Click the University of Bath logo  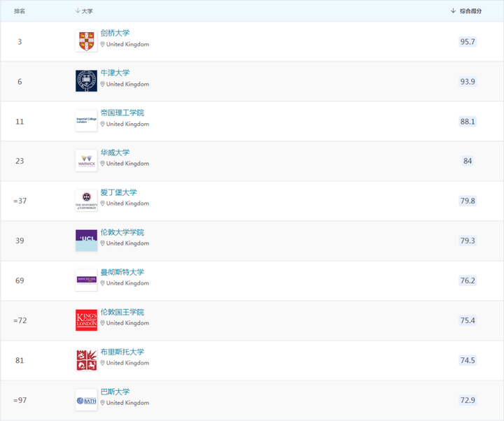86,400
